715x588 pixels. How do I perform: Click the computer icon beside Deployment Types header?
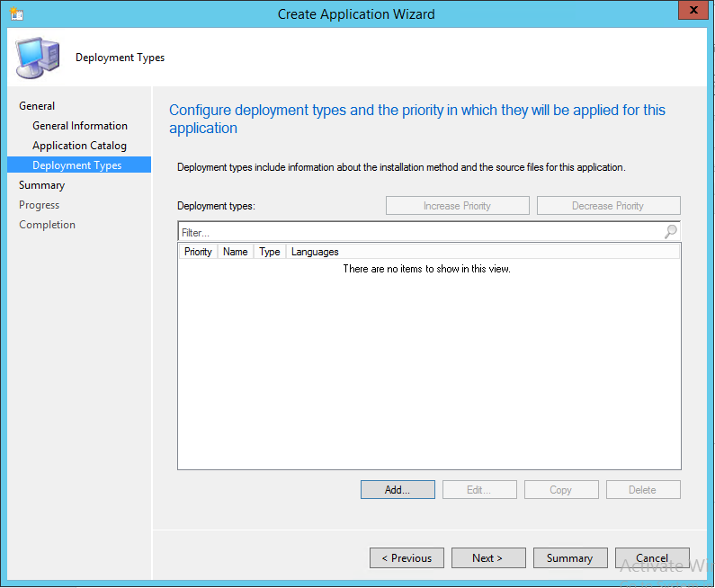click(x=38, y=58)
